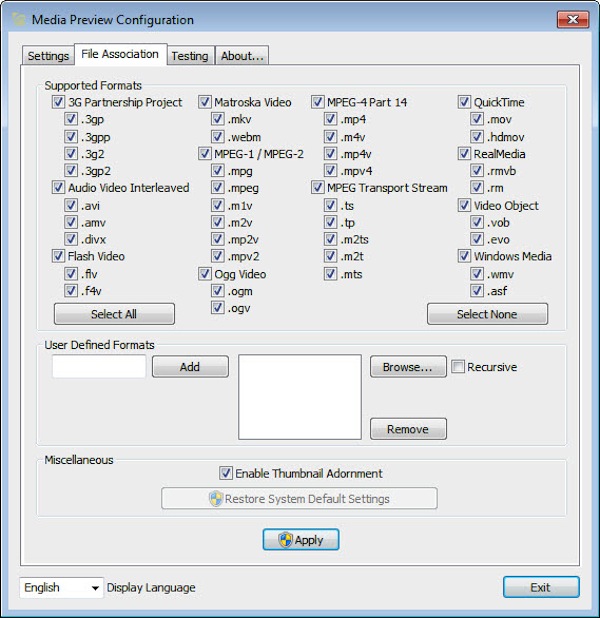Toggle the .wmv checkbox
Screen dimensions: 600x618
pyautogui.click(x=477, y=274)
